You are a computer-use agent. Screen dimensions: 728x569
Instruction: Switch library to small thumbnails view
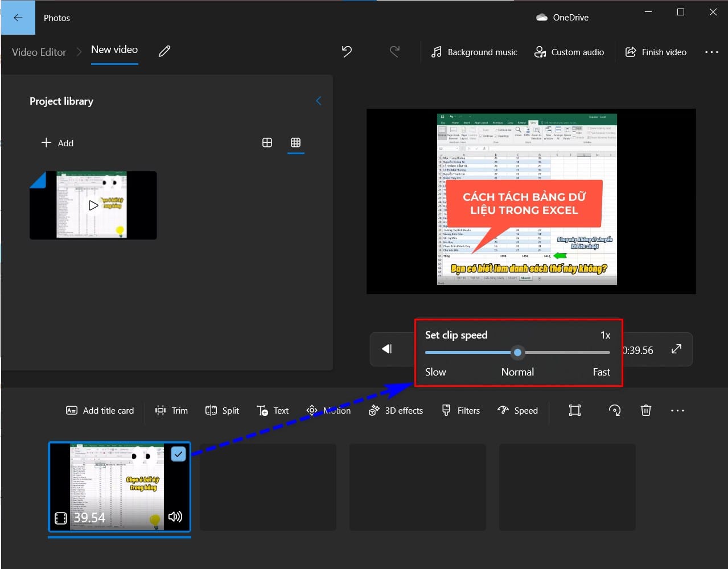[x=295, y=143]
